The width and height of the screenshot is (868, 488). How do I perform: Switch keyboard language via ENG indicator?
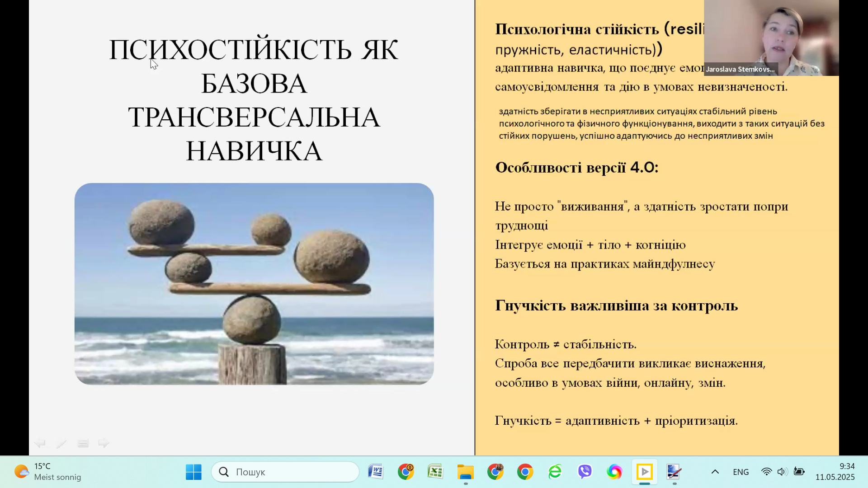[x=741, y=472]
